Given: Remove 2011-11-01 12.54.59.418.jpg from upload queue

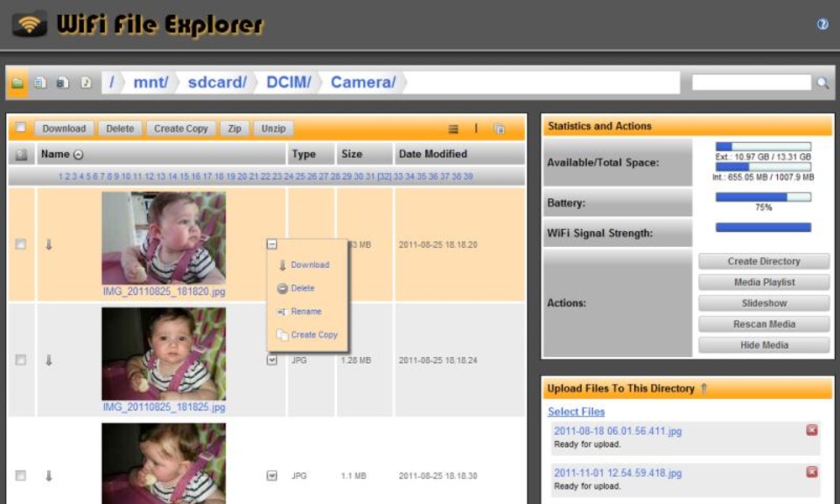Looking at the screenshot, I should tap(811, 472).
